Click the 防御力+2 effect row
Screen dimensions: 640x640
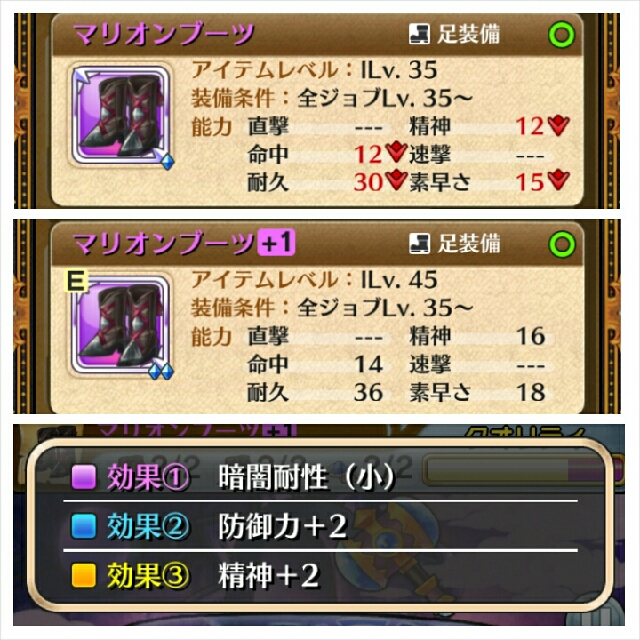(x=320, y=526)
